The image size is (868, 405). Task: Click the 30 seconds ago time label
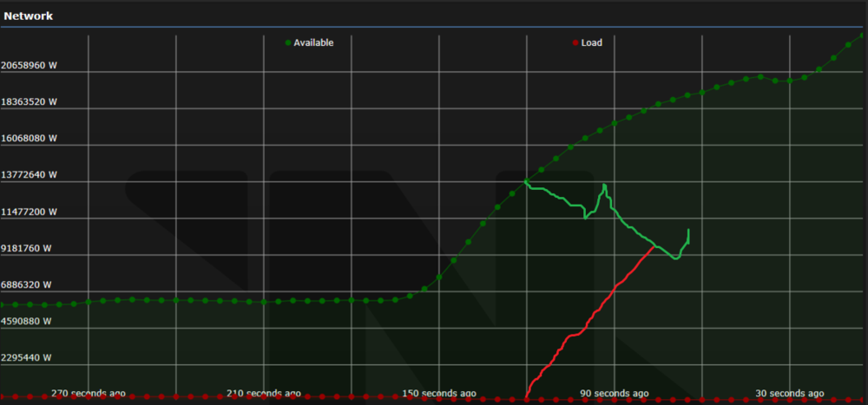click(789, 394)
